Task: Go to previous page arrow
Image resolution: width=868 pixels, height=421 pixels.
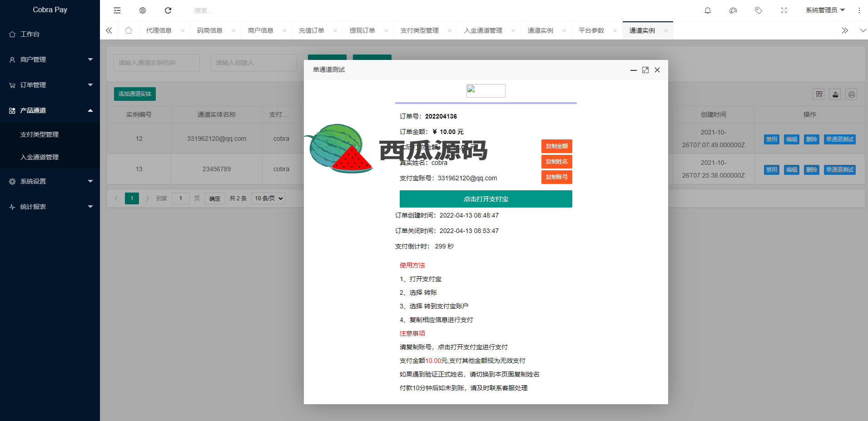Action: click(x=117, y=198)
